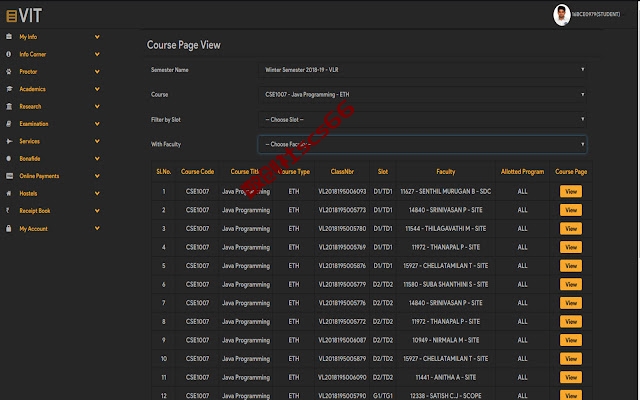Click View in table row 7
The width and height of the screenshot is (640, 400).
(571, 303)
